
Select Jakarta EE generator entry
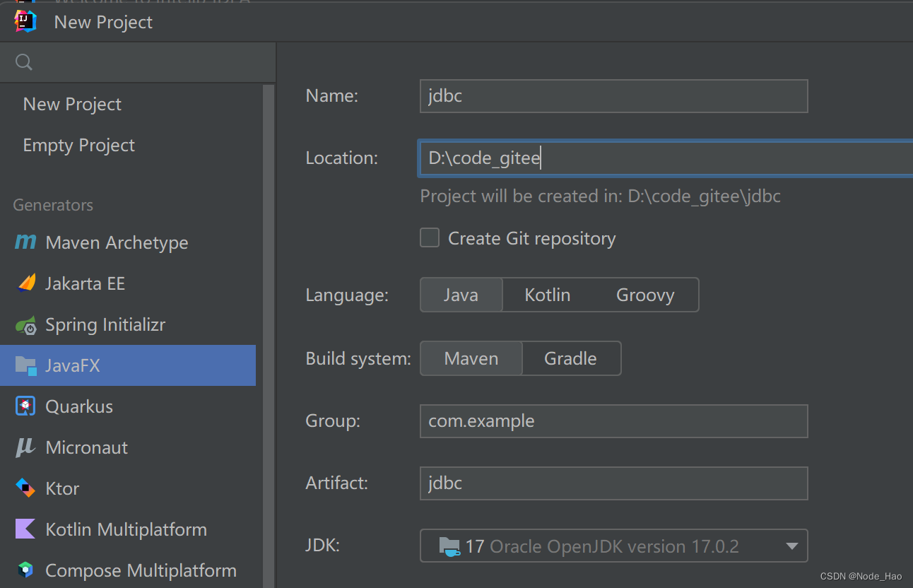(x=128, y=283)
